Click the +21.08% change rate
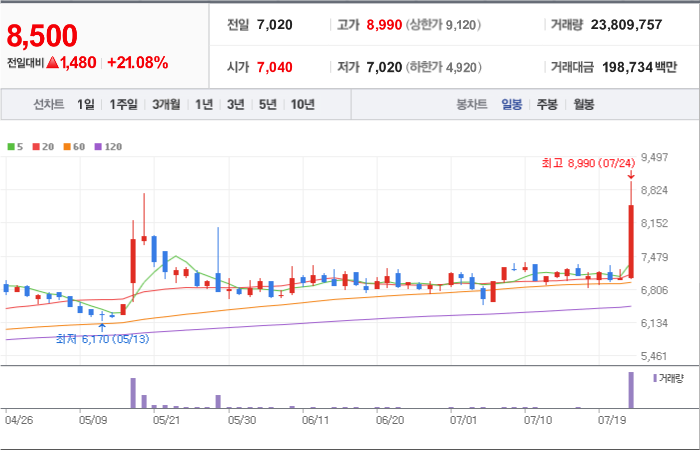 coord(138,62)
